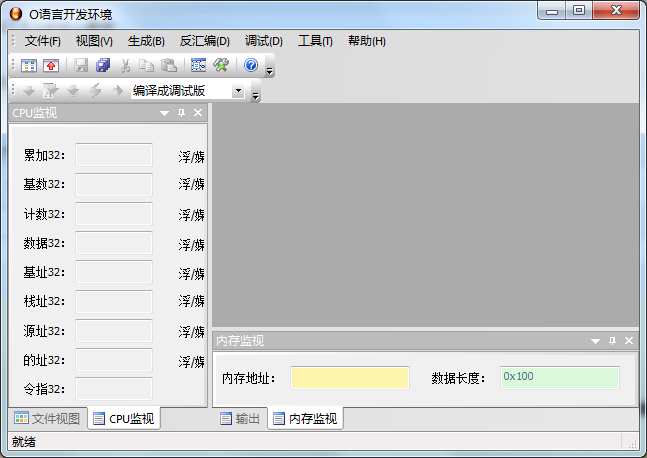The height and width of the screenshot is (458, 647).
Task: Click the red up-arrow toolbar icon
Action: (x=50, y=65)
